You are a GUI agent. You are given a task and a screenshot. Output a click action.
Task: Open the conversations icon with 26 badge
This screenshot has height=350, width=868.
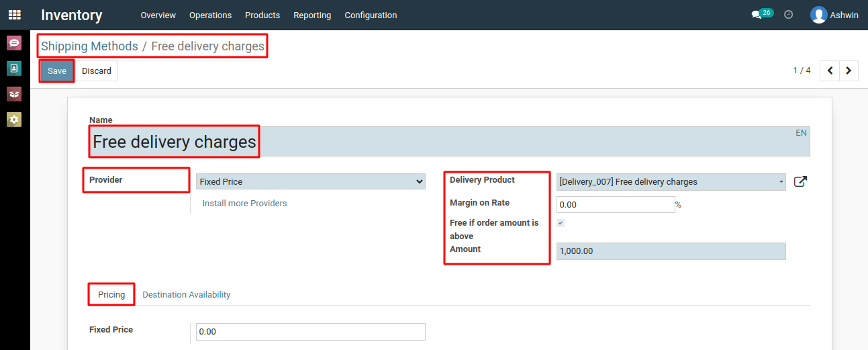pos(762,14)
